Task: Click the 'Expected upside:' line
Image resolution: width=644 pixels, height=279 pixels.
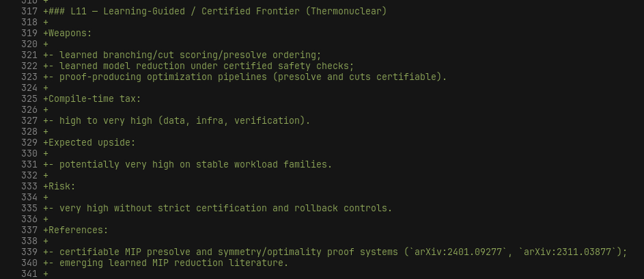Action: 92,143
